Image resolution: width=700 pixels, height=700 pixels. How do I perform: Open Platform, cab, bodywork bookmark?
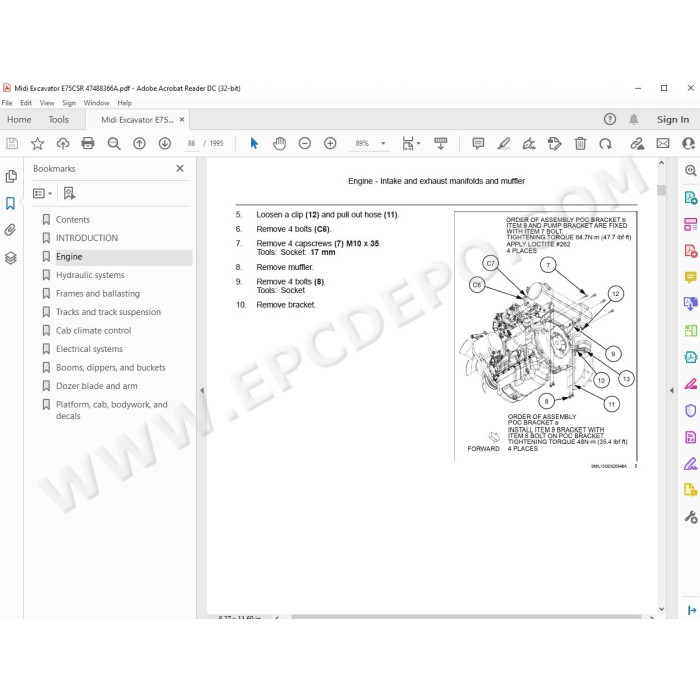[x=112, y=410]
